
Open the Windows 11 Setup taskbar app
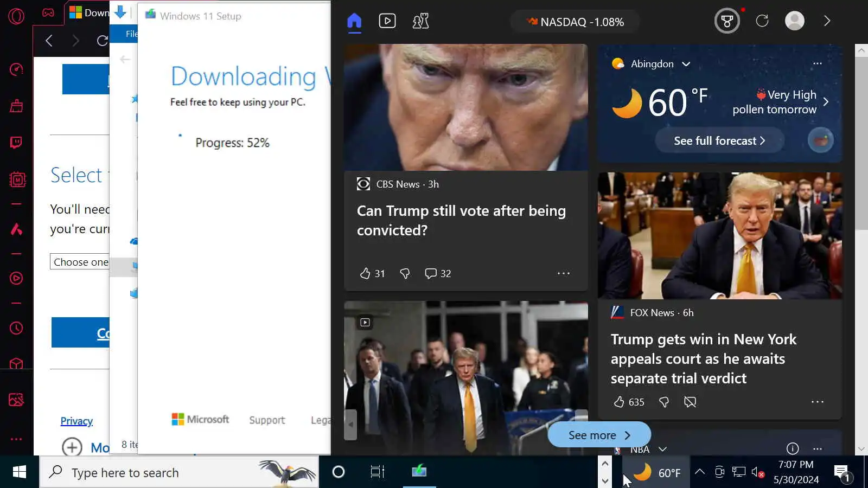(x=419, y=472)
